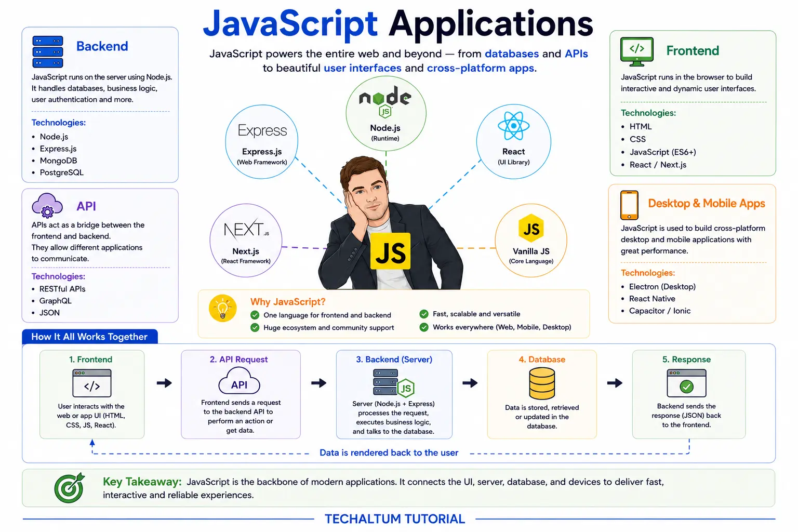Click the checkmark beside Fast, scalable and versatile
The width and height of the screenshot is (798, 532).
pyautogui.click(x=424, y=314)
